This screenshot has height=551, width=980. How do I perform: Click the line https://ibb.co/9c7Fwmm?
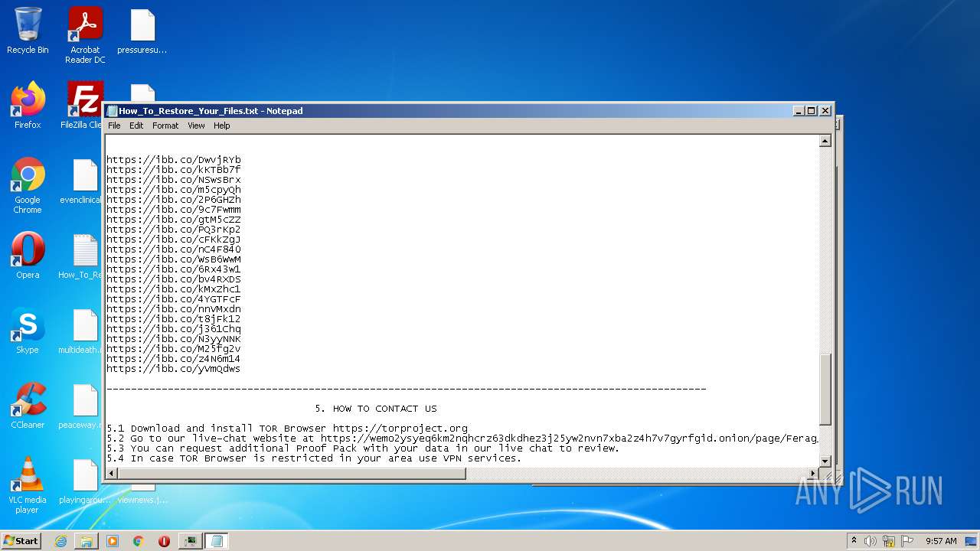point(174,210)
